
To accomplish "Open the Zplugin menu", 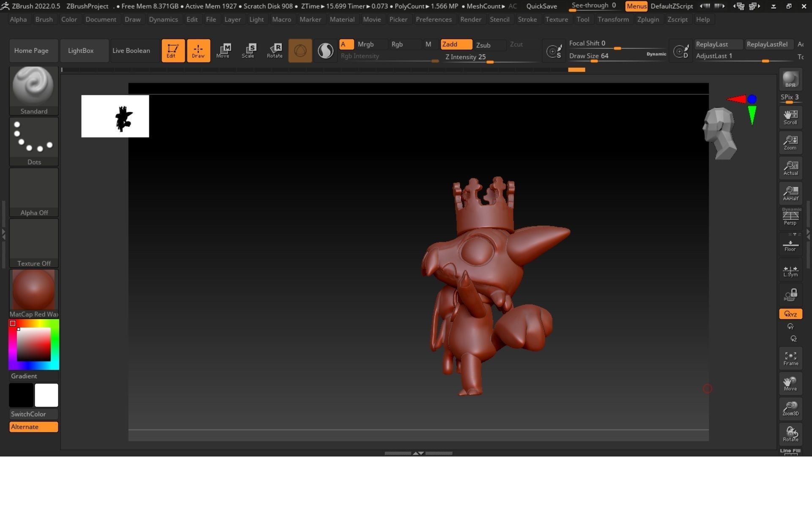I will pyautogui.click(x=648, y=19).
